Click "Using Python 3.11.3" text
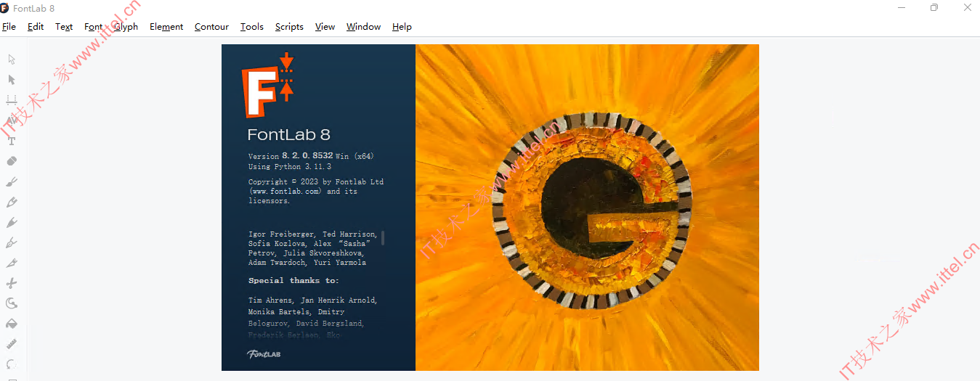Image resolution: width=980 pixels, height=381 pixels. tap(290, 167)
